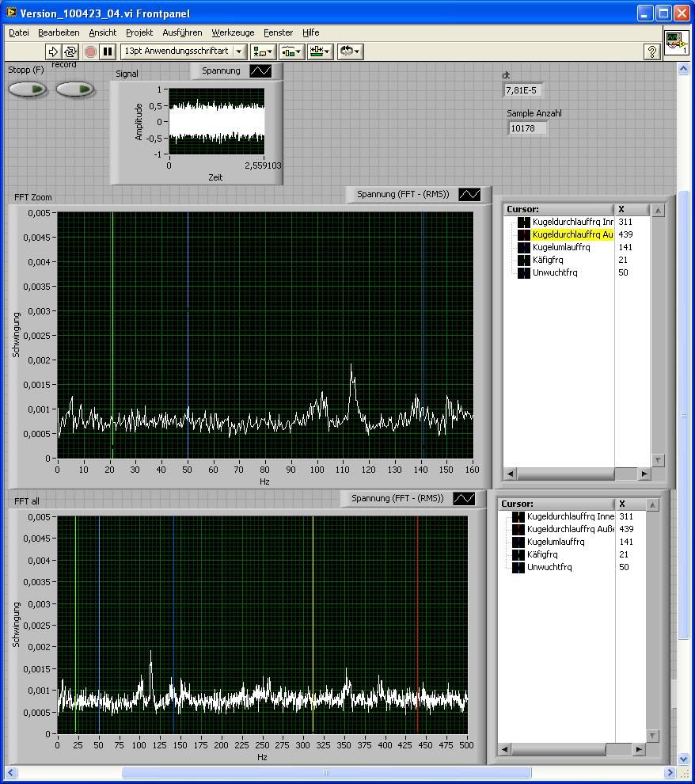Toggle the record switch
695x784 pixels.
75,89
